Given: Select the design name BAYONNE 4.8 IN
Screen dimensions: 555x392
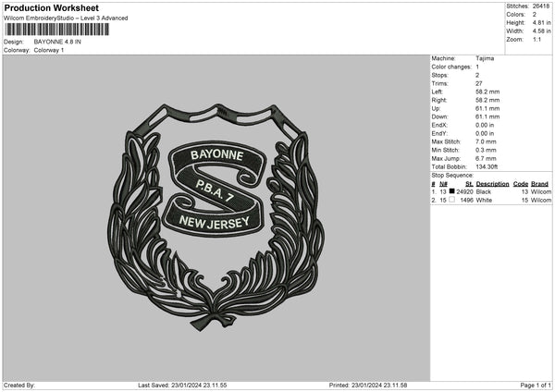Looking at the screenshot, I should pyautogui.click(x=57, y=42).
